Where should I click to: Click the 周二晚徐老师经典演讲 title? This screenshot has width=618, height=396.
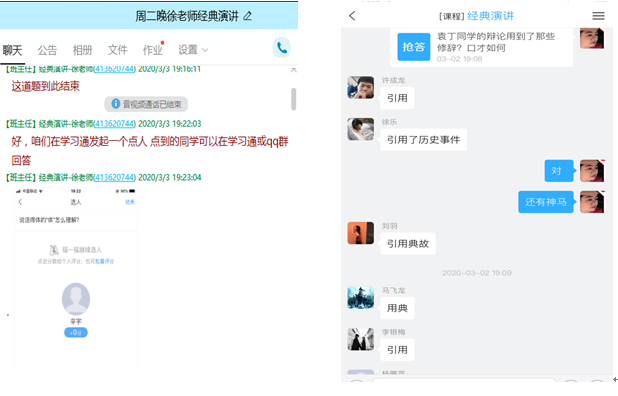pos(187,16)
